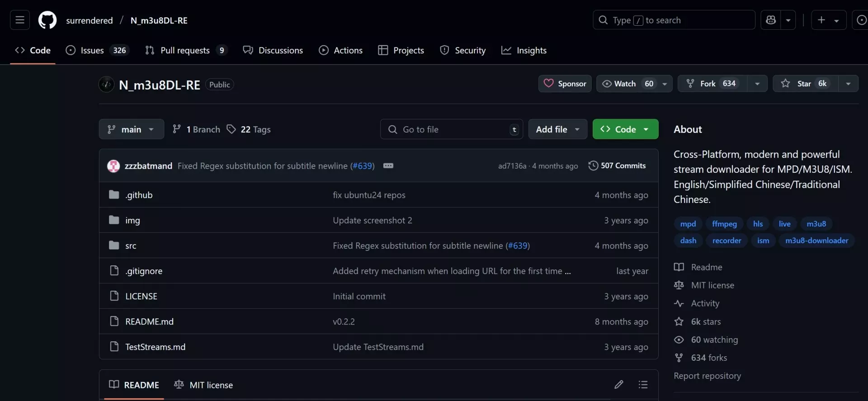Open the img folder
This screenshot has width=868, height=401.
pyautogui.click(x=132, y=220)
